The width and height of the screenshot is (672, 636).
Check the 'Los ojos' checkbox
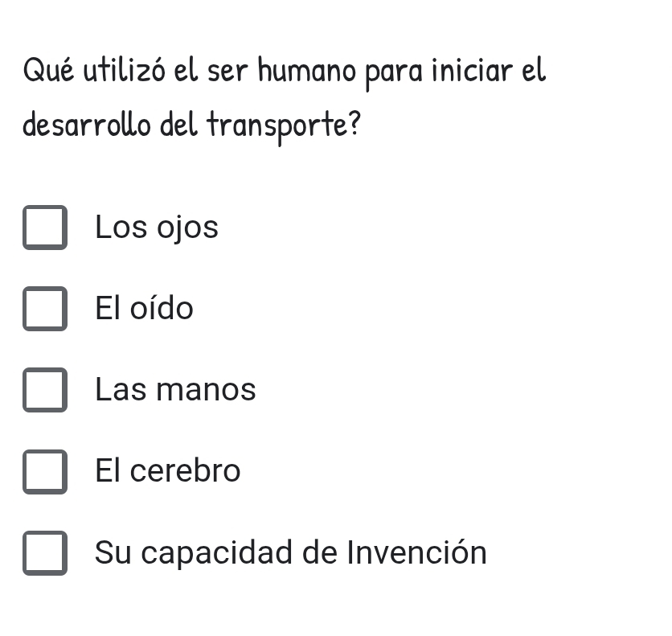[45, 228]
